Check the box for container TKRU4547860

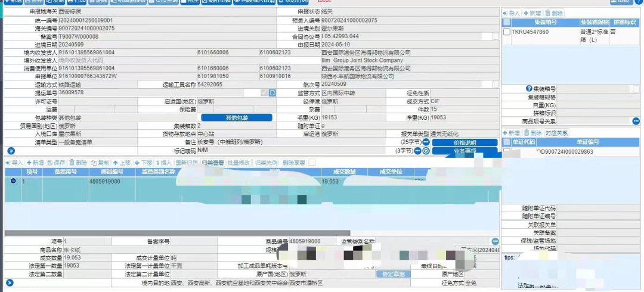tap(507, 32)
